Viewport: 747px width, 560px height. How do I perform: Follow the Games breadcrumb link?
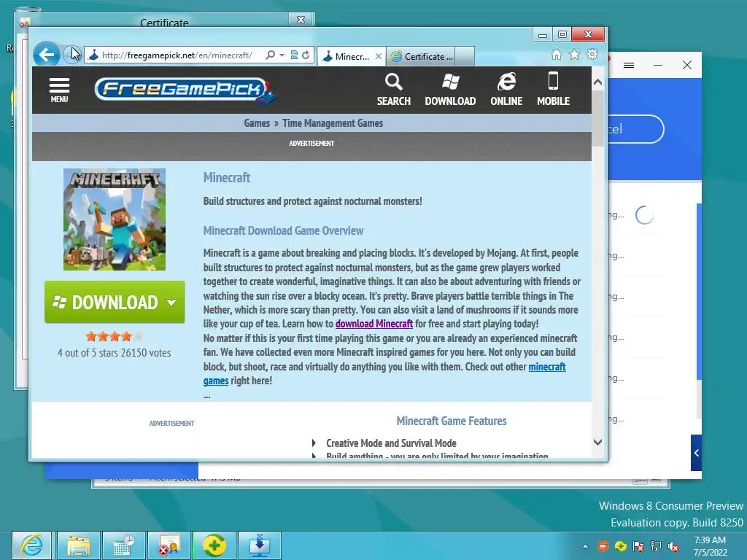click(257, 123)
